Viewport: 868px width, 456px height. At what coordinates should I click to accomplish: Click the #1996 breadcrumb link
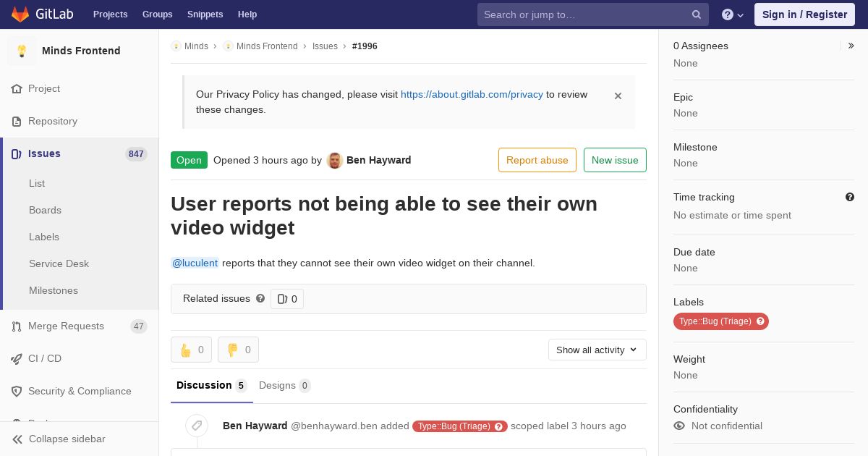click(x=365, y=46)
